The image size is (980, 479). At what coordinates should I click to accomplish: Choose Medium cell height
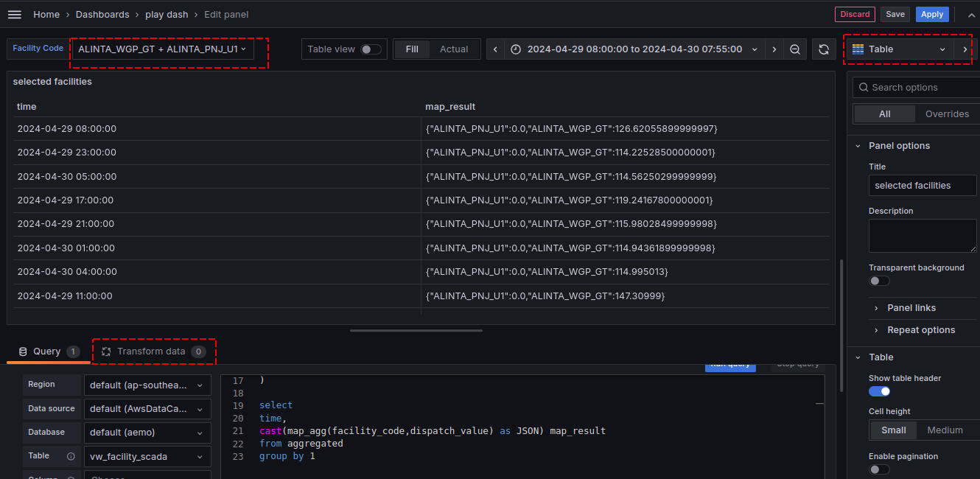tap(945, 430)
